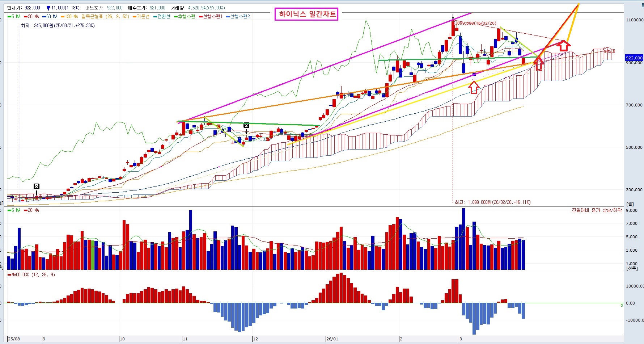
Task: Click the 1100000 price axis label
Action: click(x=635, y=20)
